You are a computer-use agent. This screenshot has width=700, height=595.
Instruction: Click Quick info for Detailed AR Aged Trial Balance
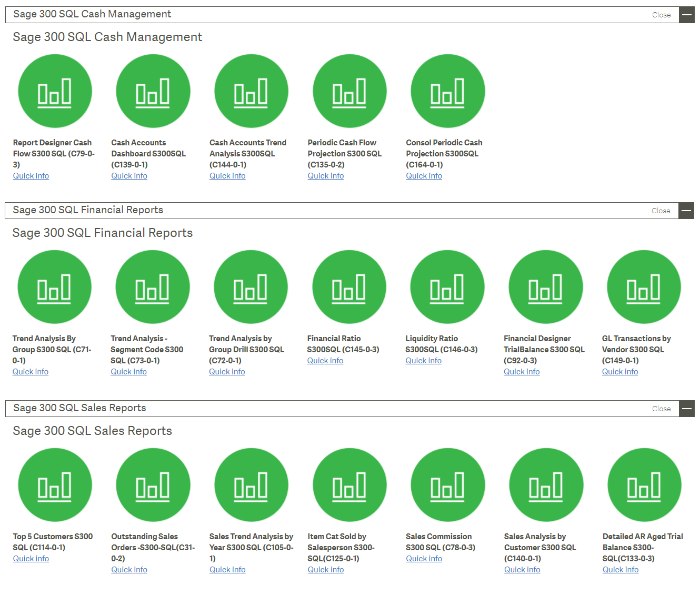tap(621, 570)
